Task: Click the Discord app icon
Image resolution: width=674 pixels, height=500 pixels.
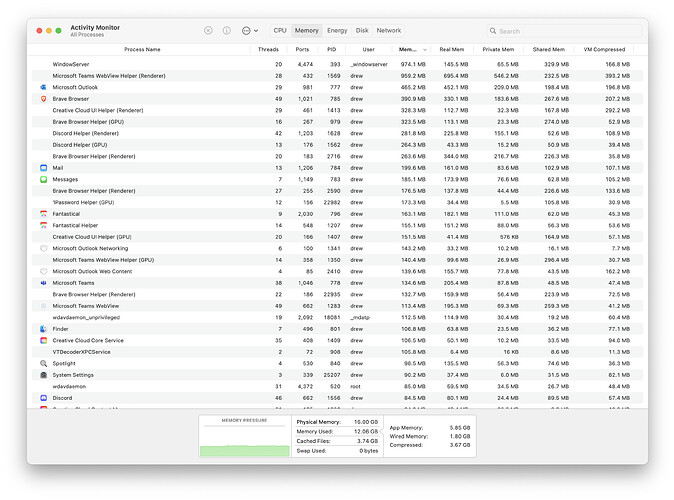Action: click(x=43, y=398)
